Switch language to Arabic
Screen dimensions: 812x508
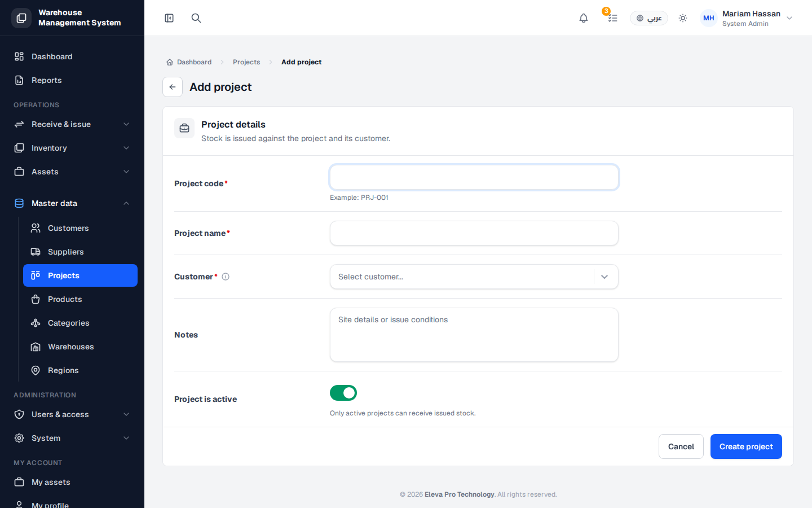click(x=649, y=18)
